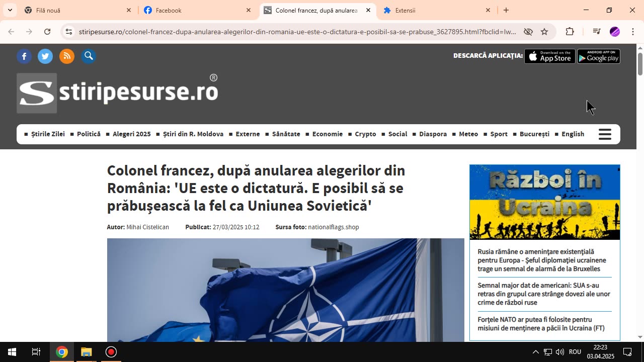Open the volume icon in system tray
The image size is (644, 362).
(560, 352)
